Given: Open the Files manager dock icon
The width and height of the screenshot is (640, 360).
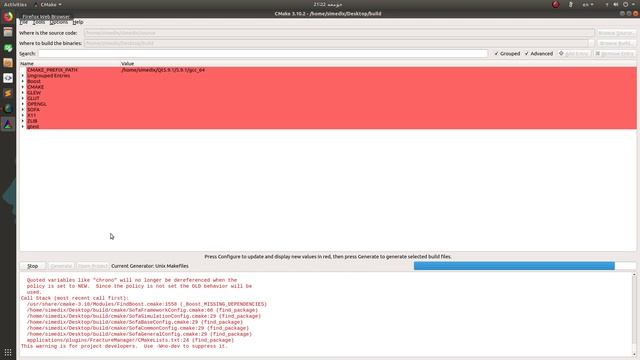Looking at the screenshot, I should [8, 32].
